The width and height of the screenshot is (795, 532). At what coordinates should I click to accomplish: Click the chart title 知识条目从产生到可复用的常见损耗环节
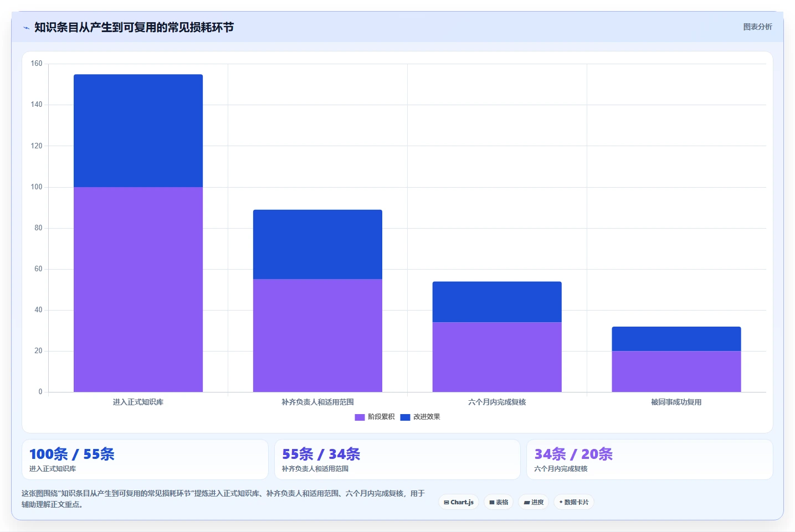click(x=134, y=27)
